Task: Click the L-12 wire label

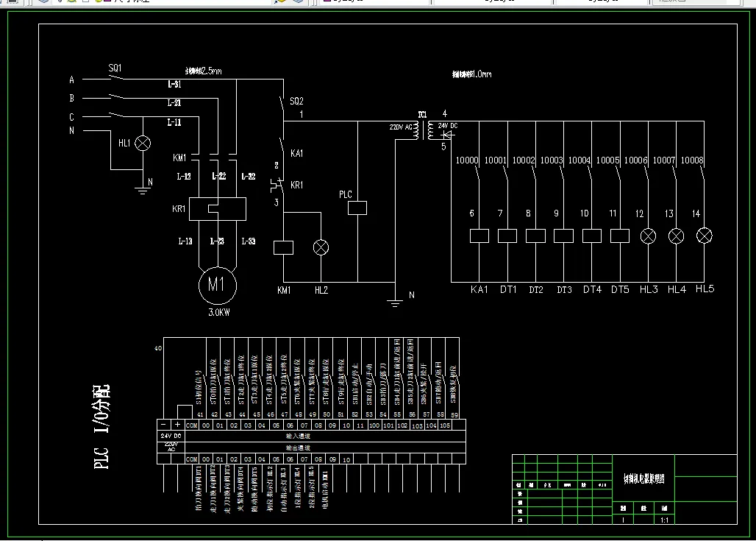Action: point(184,176)
